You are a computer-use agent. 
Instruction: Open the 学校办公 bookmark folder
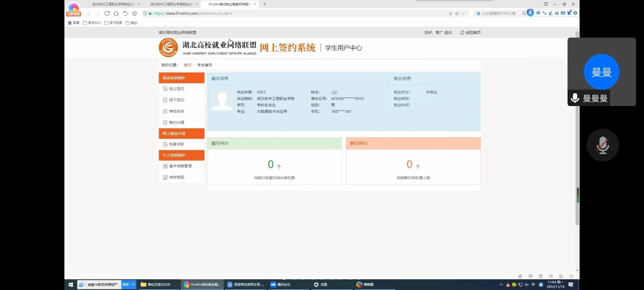[x=92, y=23]
